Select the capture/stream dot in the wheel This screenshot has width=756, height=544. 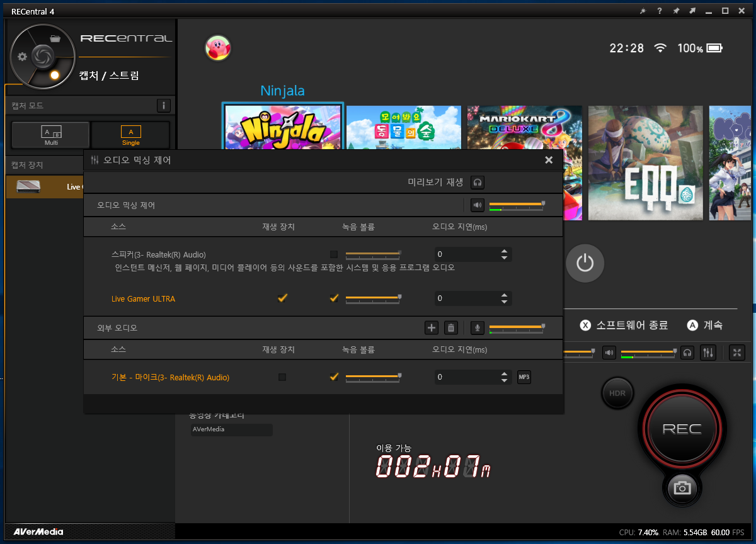55,75
